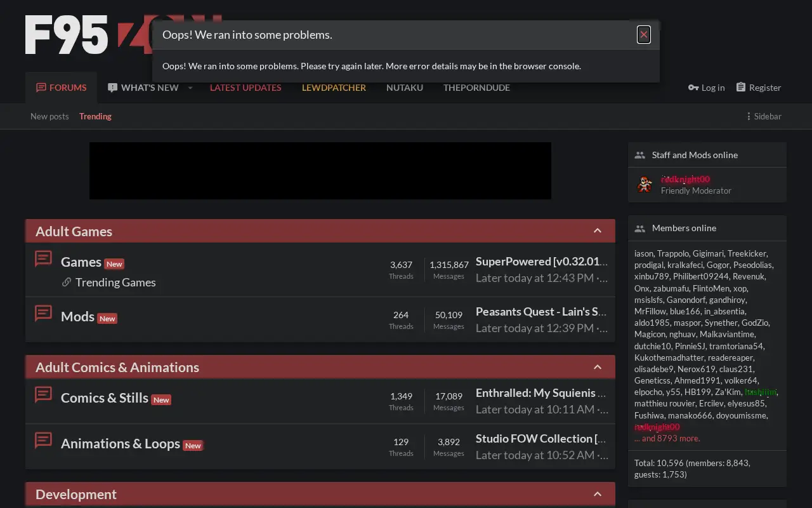This screenshot has width=812, height=508.
Task: Collapse the Adult Games category
Action: click(x=598, y=231)
